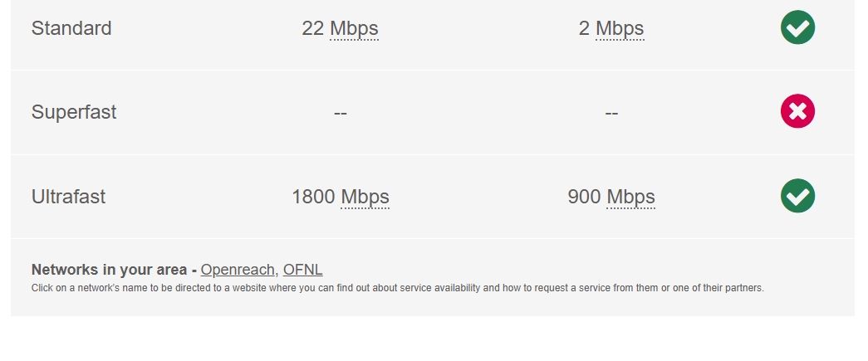
Task: Click Mbps in the Standard upload speed
Action: click(x=620, y=29)
